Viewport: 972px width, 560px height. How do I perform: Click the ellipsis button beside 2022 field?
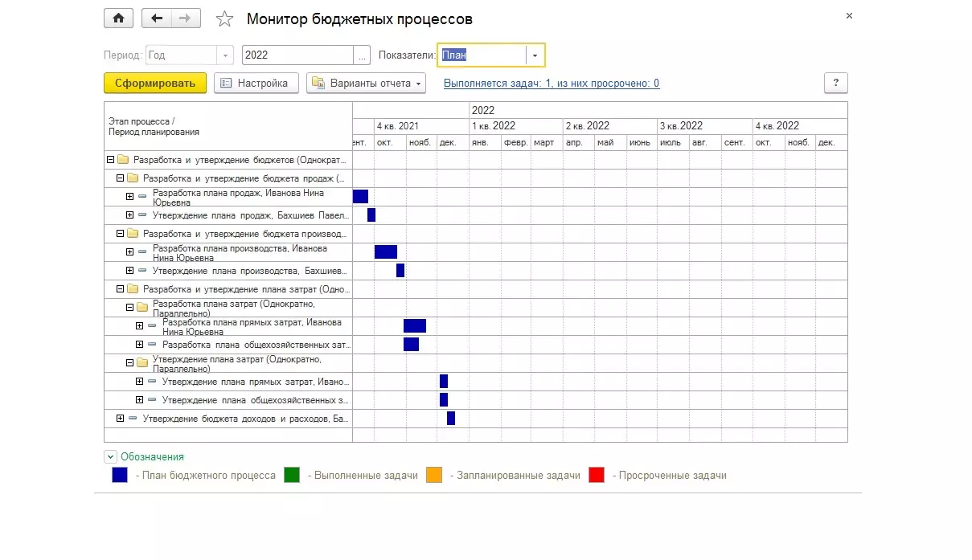coord(362,55)
